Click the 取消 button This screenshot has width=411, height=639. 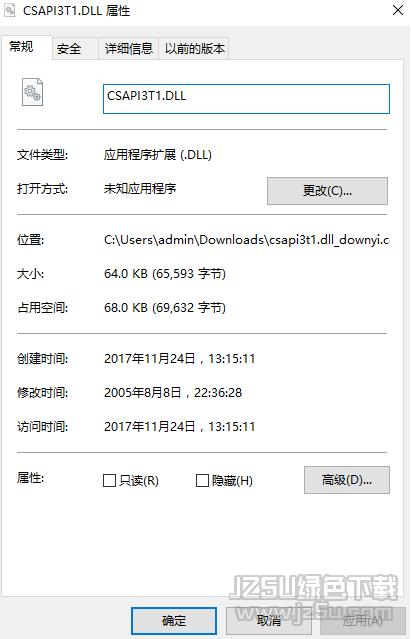pyautogui.click(x=269, y=621)
